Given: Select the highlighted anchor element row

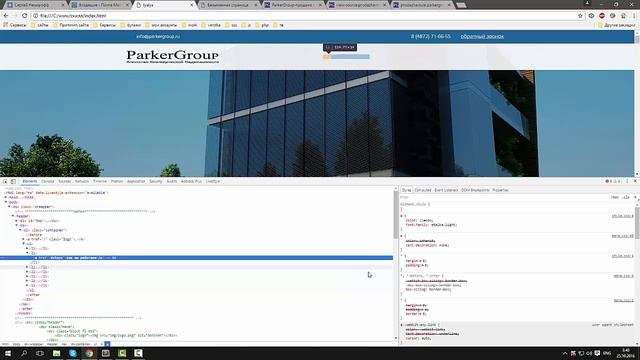Looking at the screenshot, I should [196, 258].
